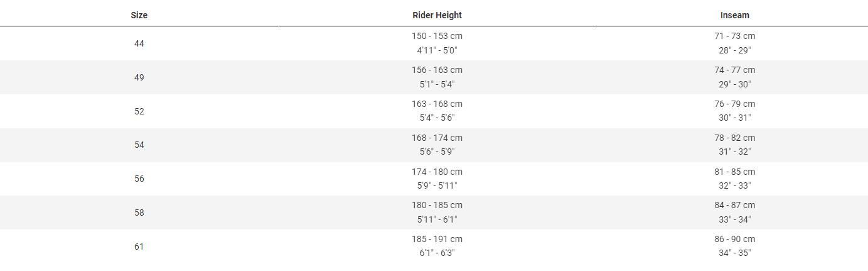
Task: Click the Size column header
Action: (x=139, y=15)
